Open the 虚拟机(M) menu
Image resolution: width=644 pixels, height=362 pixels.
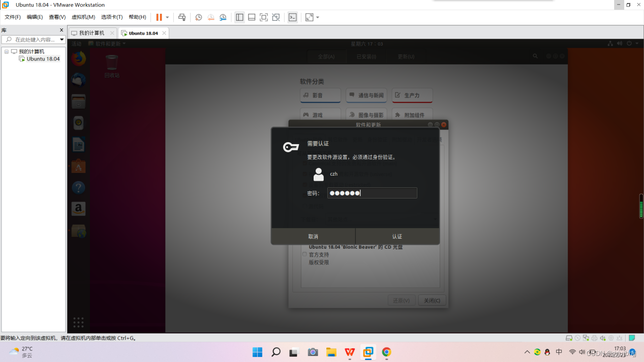click(x=83, y=17)
